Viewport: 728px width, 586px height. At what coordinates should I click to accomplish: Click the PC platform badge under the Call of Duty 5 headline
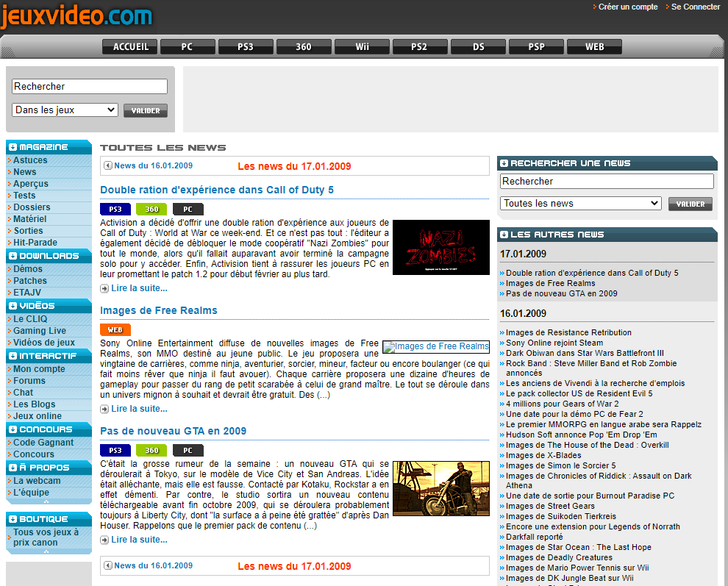tap(188, 210)
